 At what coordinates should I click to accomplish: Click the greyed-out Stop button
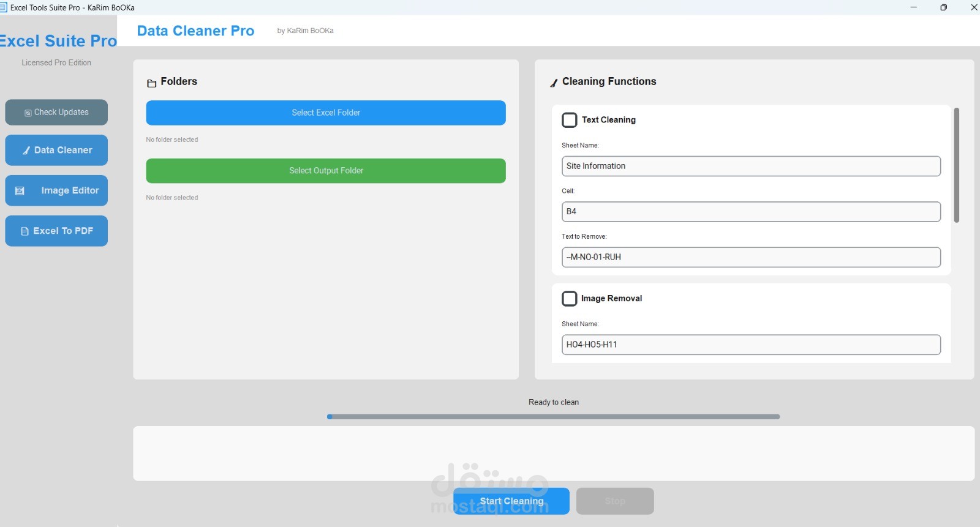tap(615, 501)
